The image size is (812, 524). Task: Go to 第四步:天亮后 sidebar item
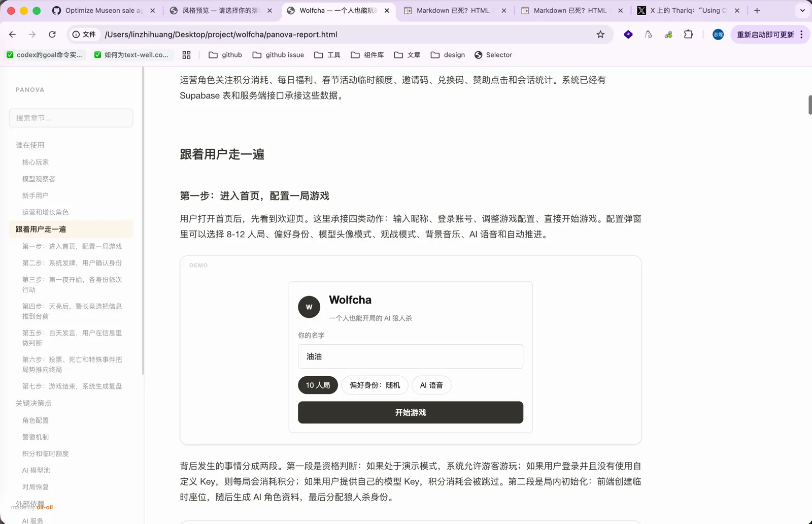72,311
